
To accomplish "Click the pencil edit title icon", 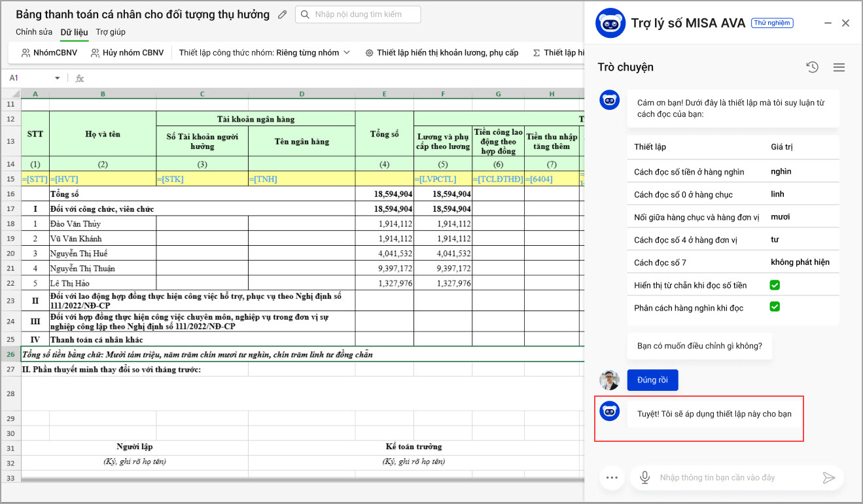I will (x=283, y=14).
